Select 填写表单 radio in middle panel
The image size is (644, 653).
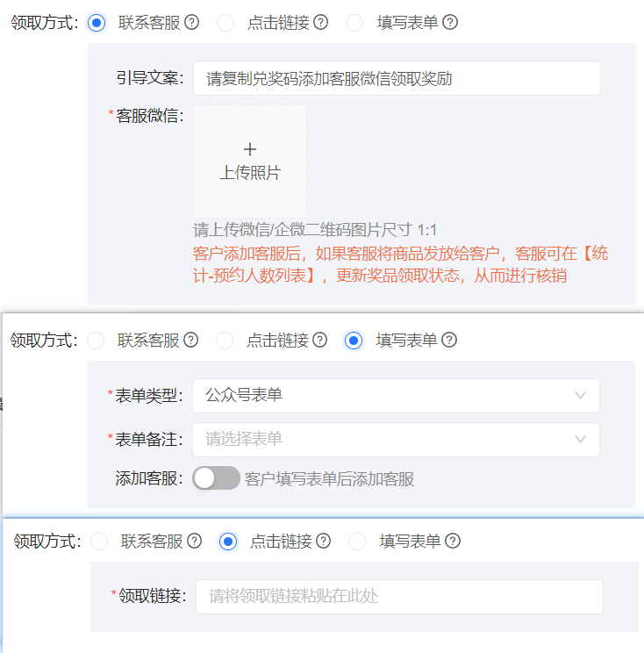coord(354,341)
